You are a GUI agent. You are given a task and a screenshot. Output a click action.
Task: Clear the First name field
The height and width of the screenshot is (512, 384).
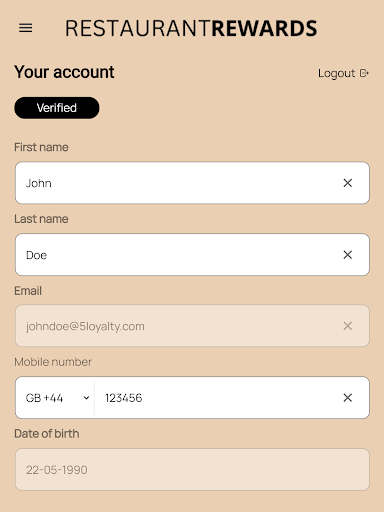tap(348, 183)
